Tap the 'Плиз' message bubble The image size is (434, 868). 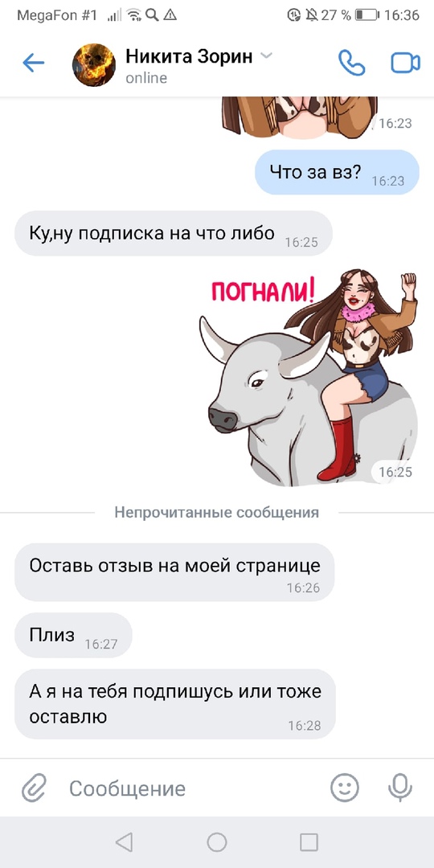(x=73, y=635)
